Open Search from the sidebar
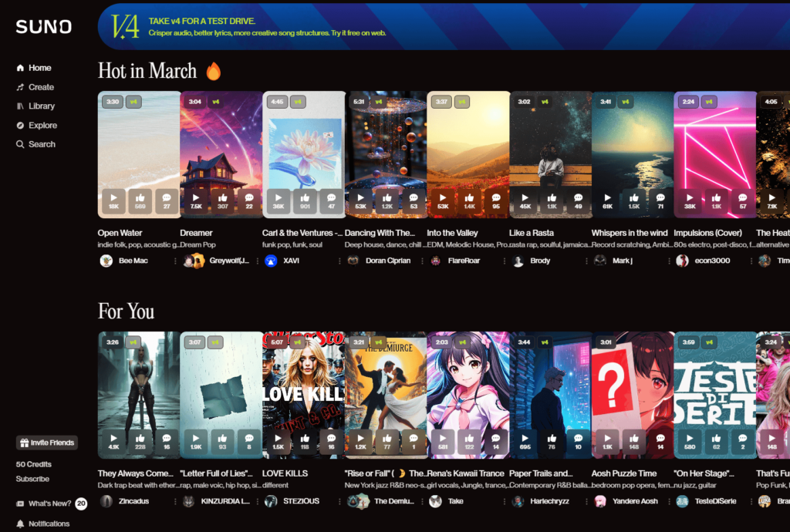 pos(42,144)
